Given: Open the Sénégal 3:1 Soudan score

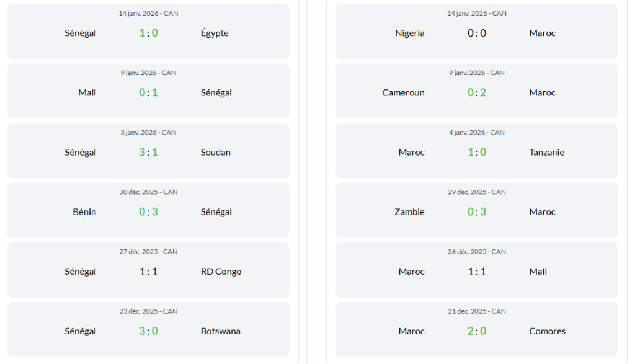Looking at the screenshot, I should click(148, 152).
